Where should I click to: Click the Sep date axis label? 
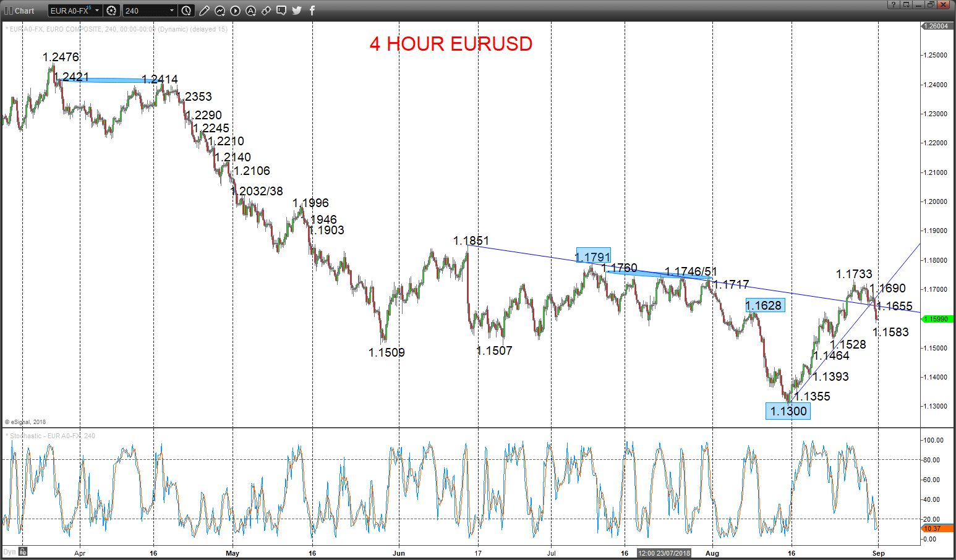coord(879,553)
